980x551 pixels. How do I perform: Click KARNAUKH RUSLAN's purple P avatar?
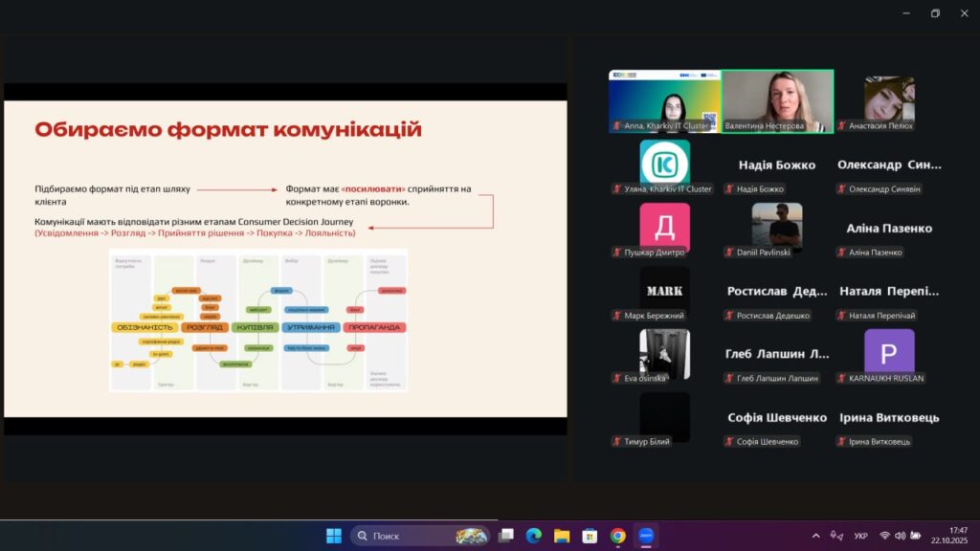tap(889, 351)
